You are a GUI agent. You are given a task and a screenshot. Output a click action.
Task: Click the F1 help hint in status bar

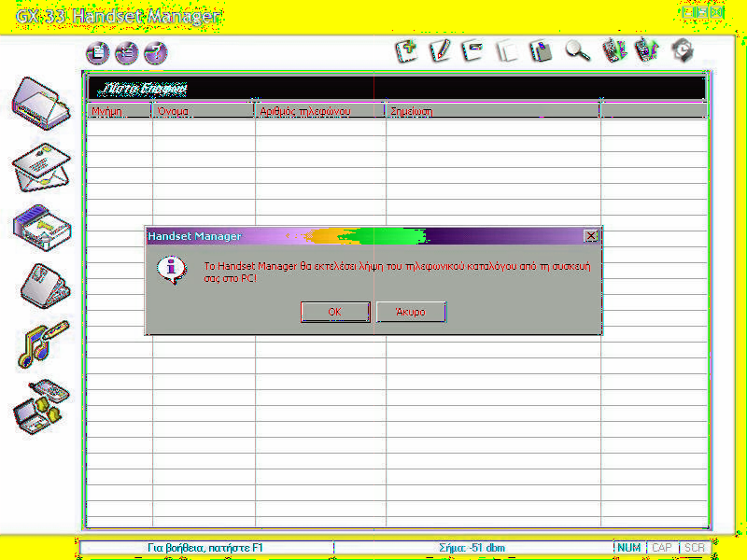pyautogui.click(x=204, y=548)
